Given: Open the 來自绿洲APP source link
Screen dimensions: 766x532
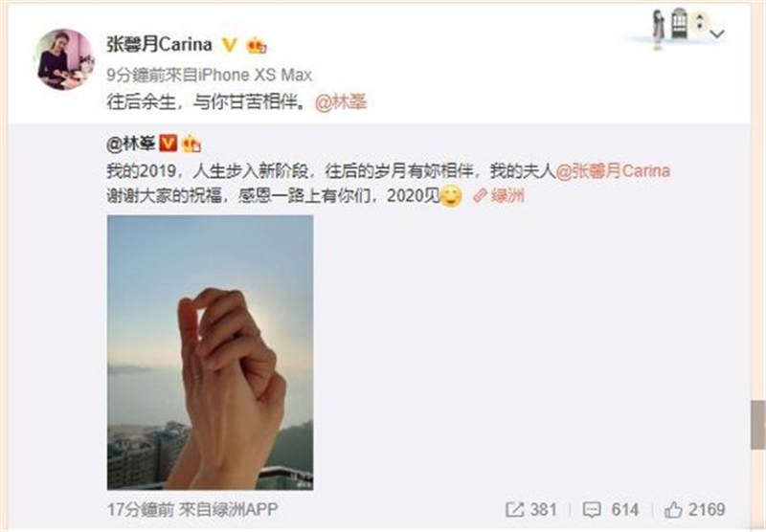Looking at the screenshot, I should point(228,510).
